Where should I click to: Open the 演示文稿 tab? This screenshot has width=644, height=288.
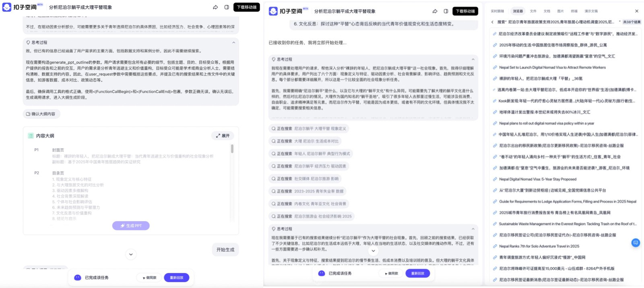pos(591,11)
